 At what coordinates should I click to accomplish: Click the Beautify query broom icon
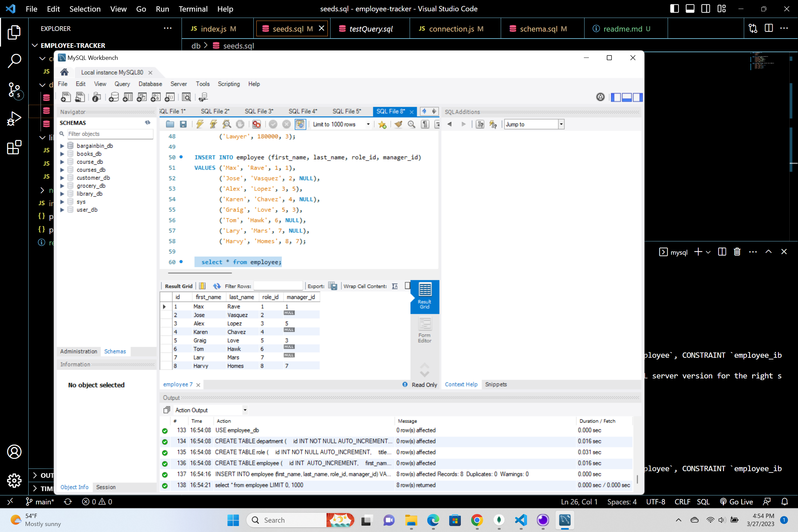click(398, 124)
